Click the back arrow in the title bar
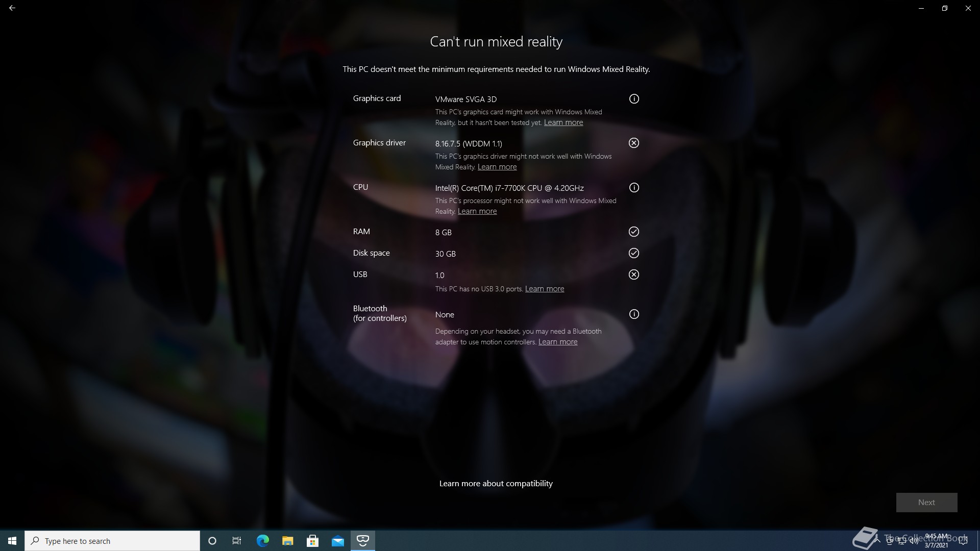The image size is (980, 551). [x=12, y=8]
